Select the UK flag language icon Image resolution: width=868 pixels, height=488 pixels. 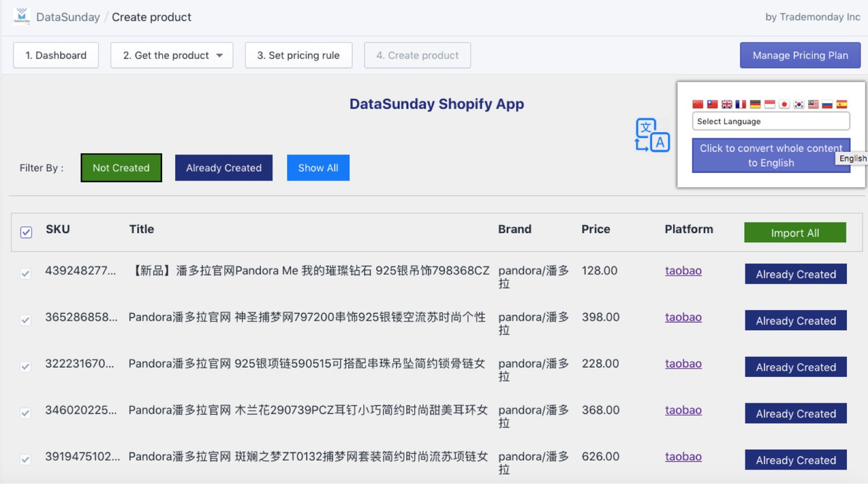(727, 104)
